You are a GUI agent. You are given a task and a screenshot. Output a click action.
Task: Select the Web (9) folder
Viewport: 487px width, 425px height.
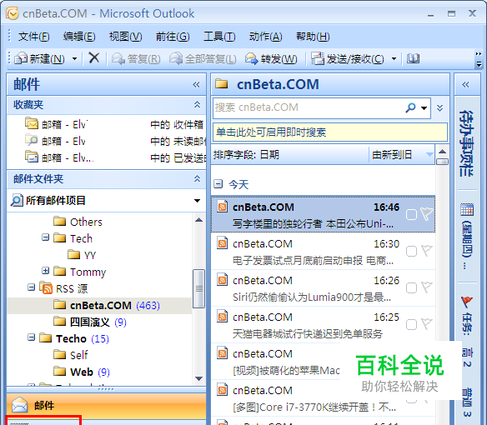pyautogui.click(x=81, y=371)
